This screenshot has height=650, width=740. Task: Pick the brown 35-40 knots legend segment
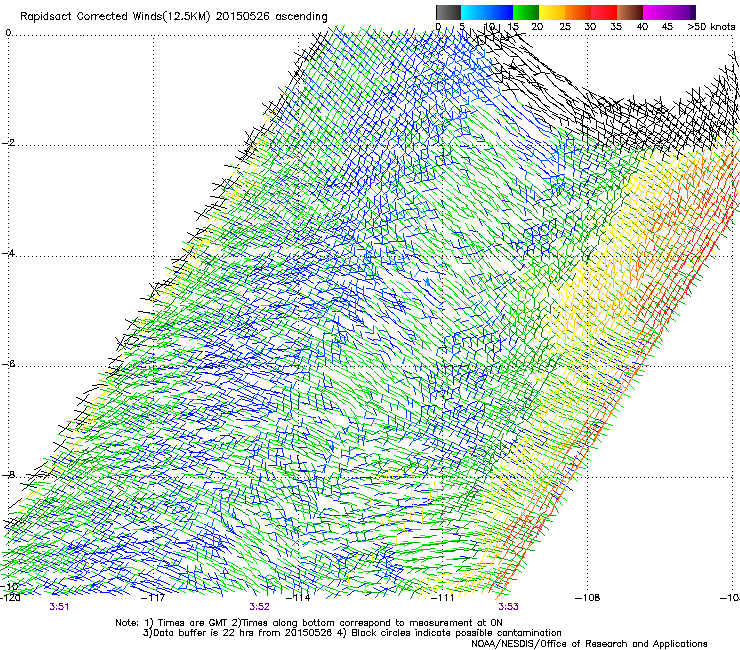pos(630,12)
